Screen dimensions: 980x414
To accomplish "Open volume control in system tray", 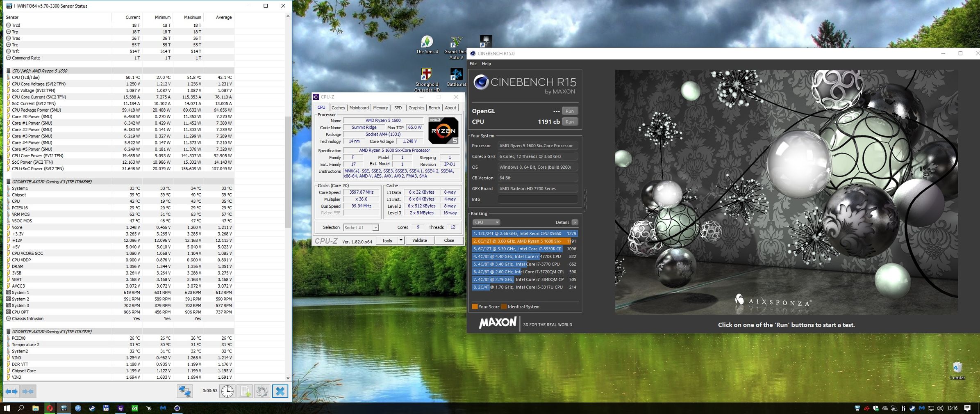I will [x=940, y=408].
